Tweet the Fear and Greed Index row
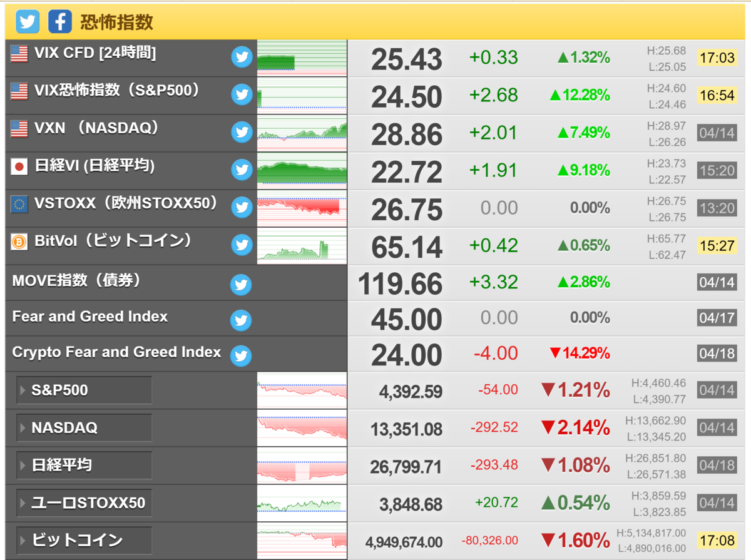The height and width of the screenshot is (560, 751). 241,320
